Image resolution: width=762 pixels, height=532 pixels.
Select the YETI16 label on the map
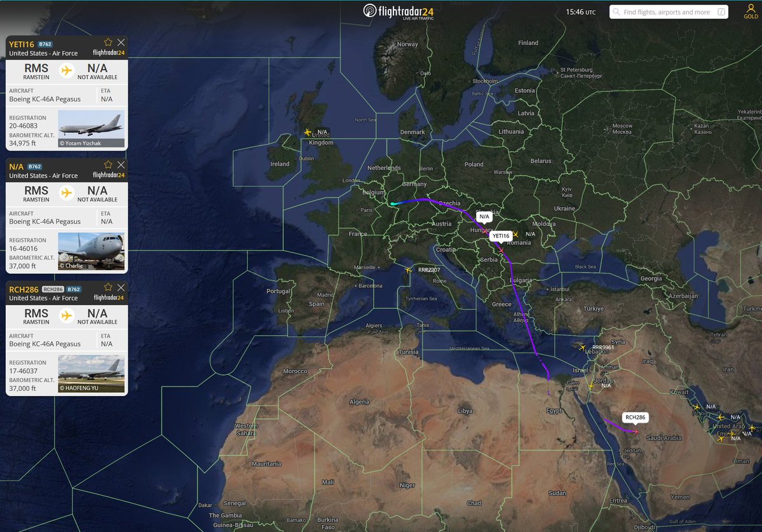pyautogui.click(x=501, y=236)
